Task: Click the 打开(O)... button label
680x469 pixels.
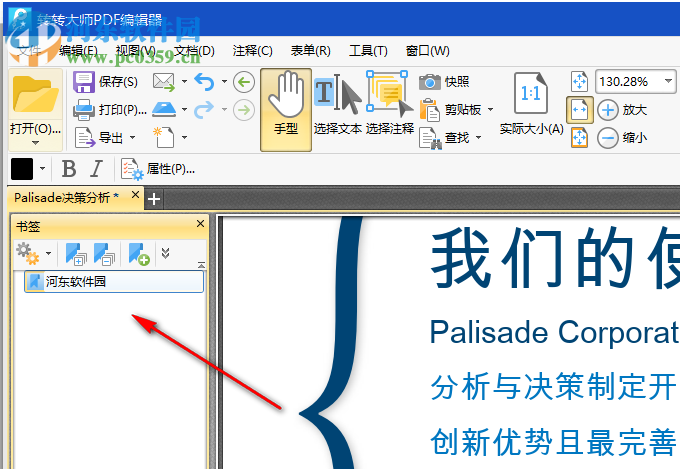Action: click(35, 129)
